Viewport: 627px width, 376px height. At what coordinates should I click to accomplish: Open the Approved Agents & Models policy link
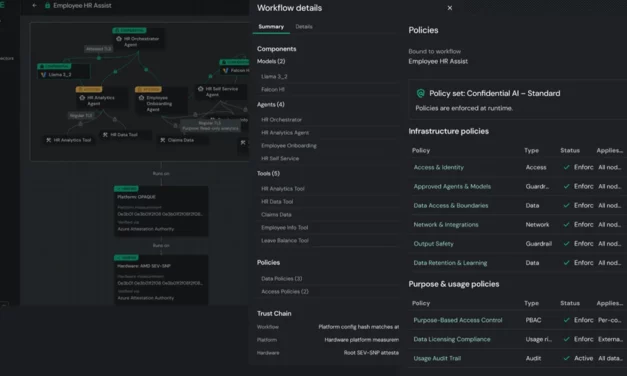pyautogui.click(x=452, y=186)
